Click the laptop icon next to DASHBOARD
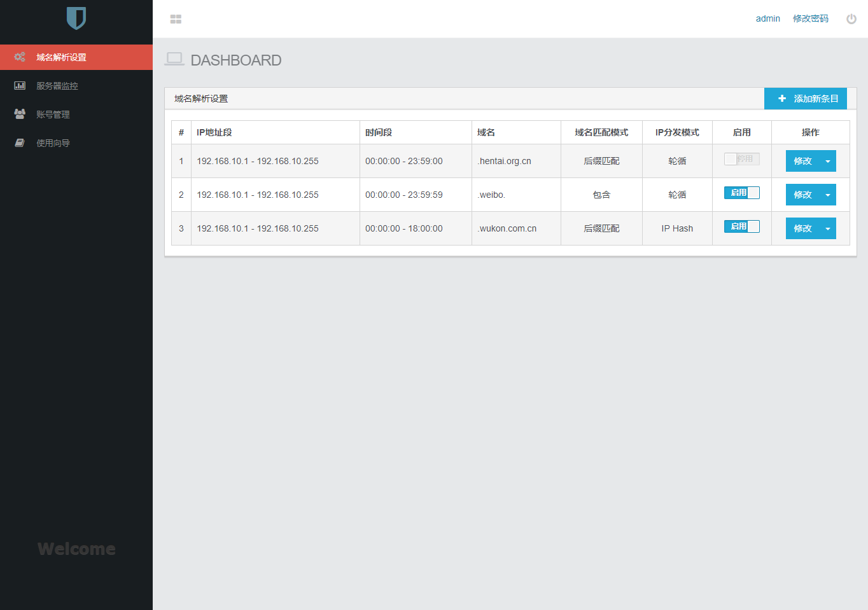The width and height of the screenshot is (868, 610). [x=174, y=59]
